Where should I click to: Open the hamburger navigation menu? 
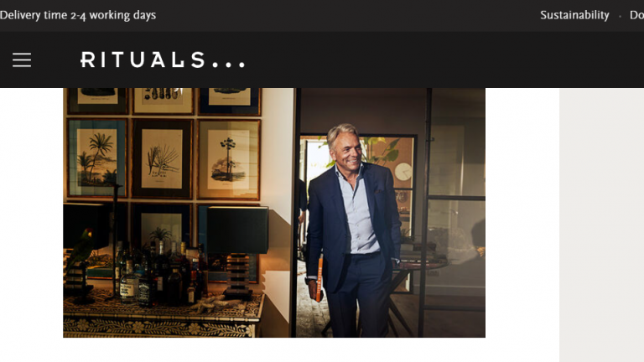[x=22, y=60]
